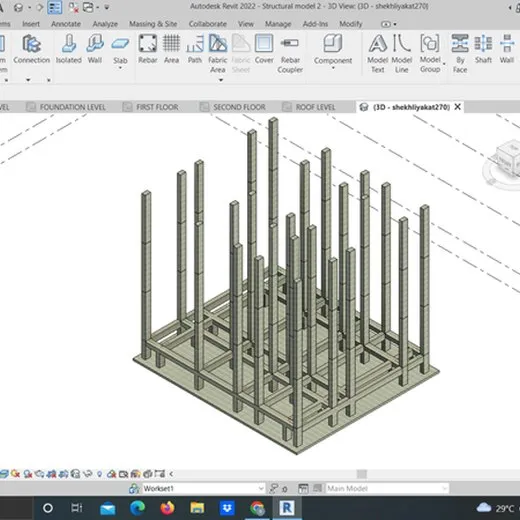Select the Model Group tool

click(x=430, y=54)
